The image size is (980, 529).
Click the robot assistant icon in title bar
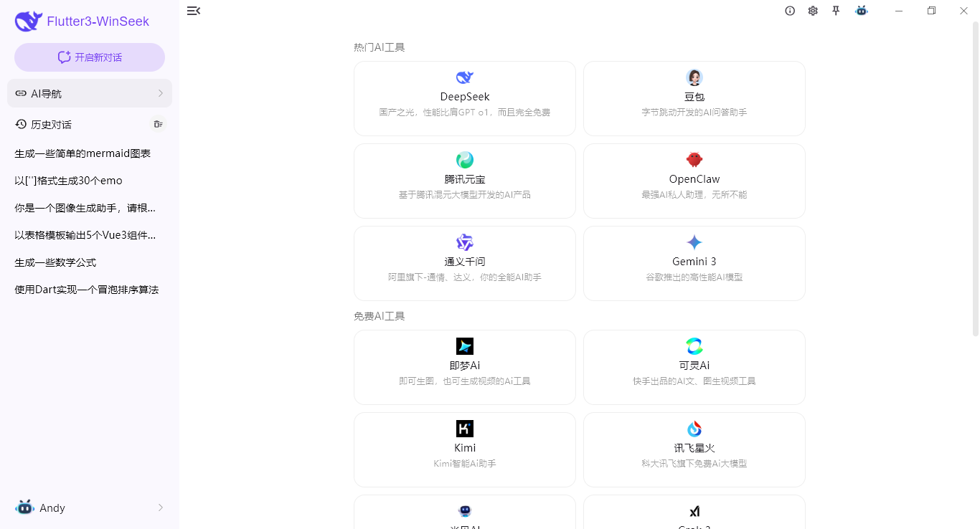tap(861, 11)
